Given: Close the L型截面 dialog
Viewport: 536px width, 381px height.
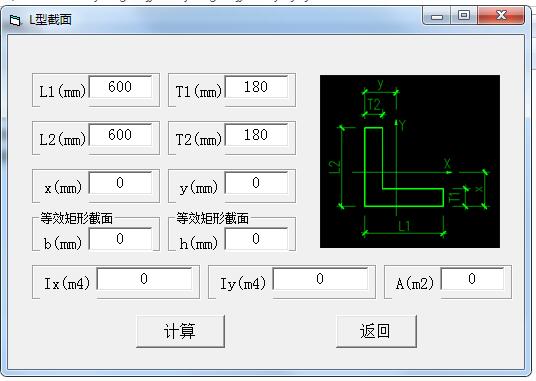Looking at the screenshot, I should [501, 16].
